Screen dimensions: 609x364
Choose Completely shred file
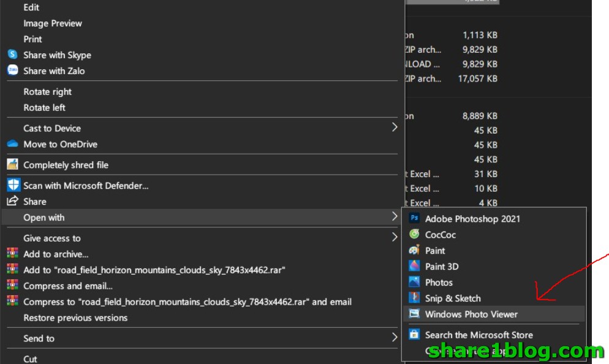(66, 165)
